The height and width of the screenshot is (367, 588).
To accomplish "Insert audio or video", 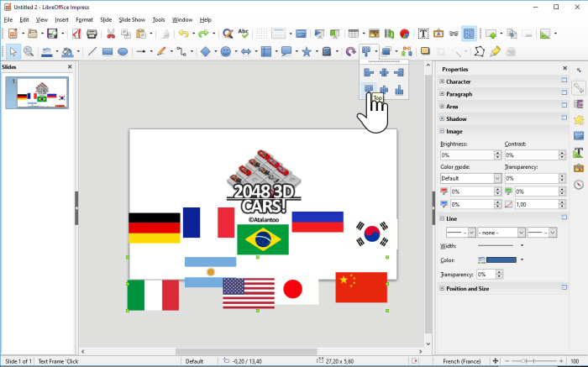I will click(x=389, y=34).
